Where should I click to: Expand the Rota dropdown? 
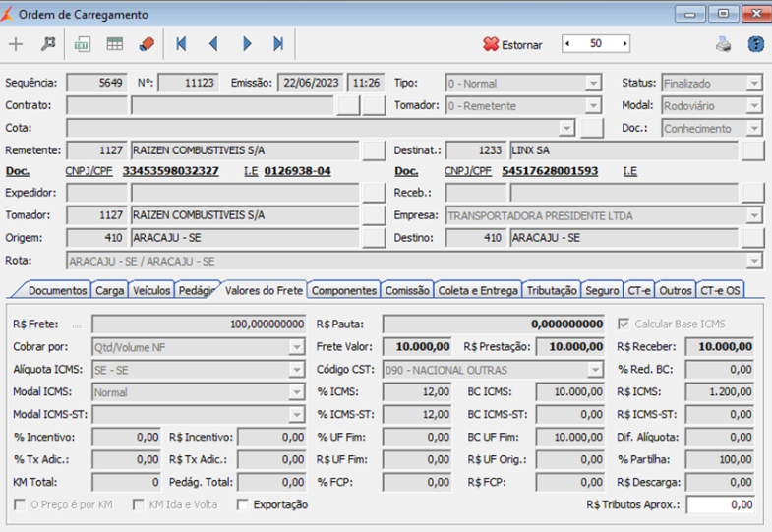[x=753, y=261]
